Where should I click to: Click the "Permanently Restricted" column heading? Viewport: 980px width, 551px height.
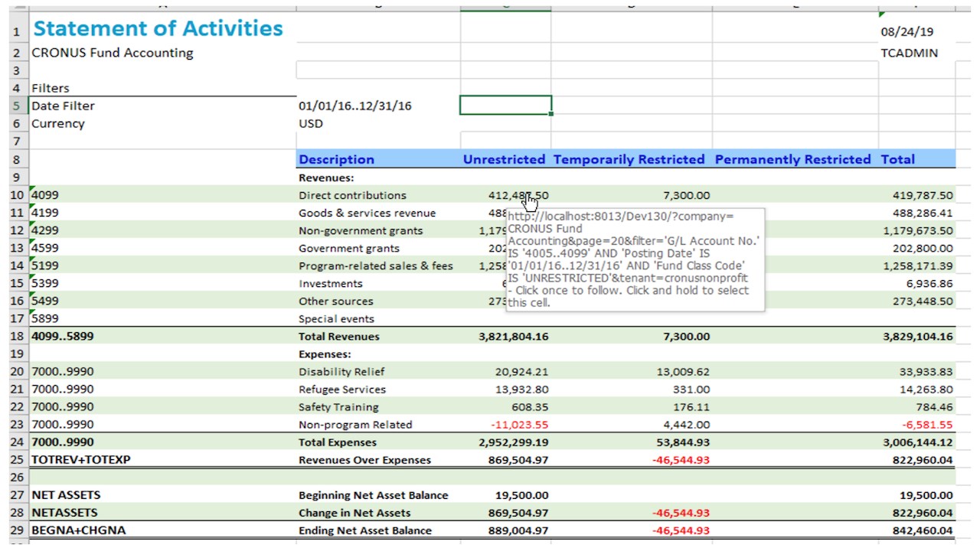click(x=792, y=159)
